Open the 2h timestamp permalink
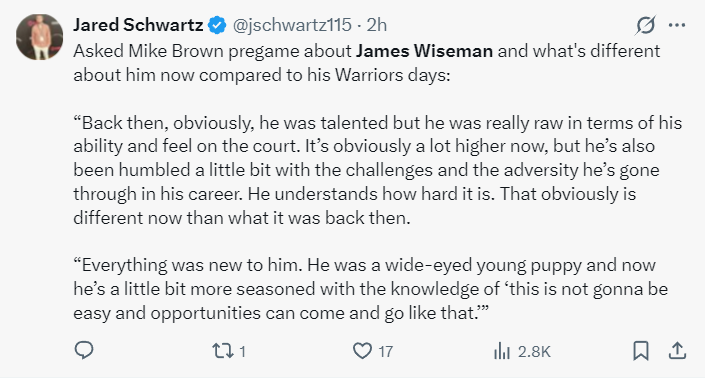 click(377, 25)
